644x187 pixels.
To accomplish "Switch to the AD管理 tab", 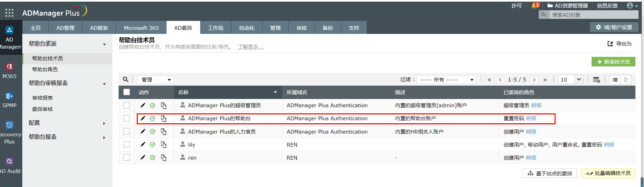I will coord(65,28).
